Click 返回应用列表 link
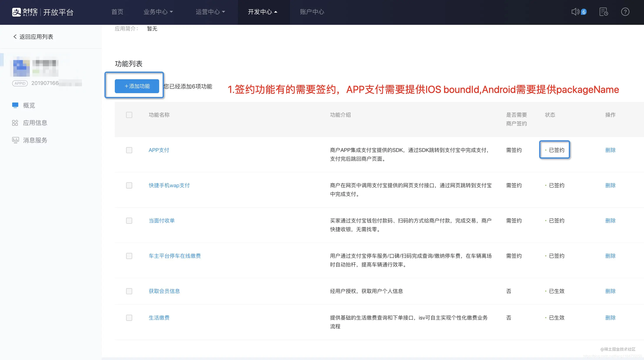This screenshot has height=360, width=644. pyautogui.click(x=36, y=37)
